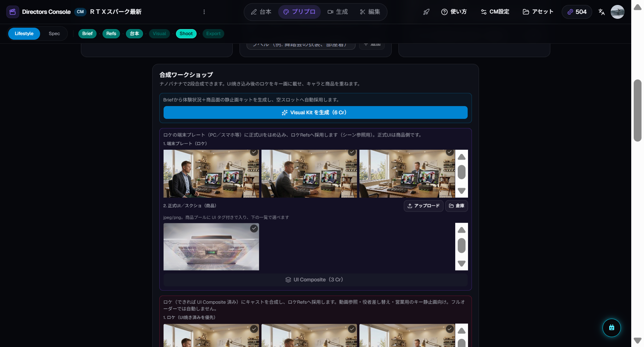644x347 pixels.
Task: Click the Directors Console clapperboard logo
Action: click(x=12, y=12)
